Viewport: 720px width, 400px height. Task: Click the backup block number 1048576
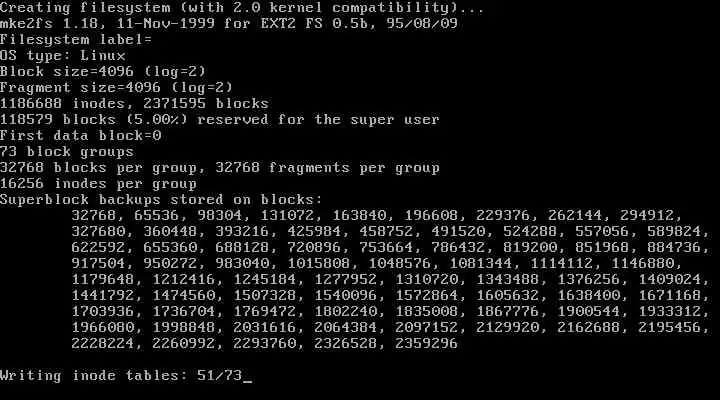click(399, 264)
